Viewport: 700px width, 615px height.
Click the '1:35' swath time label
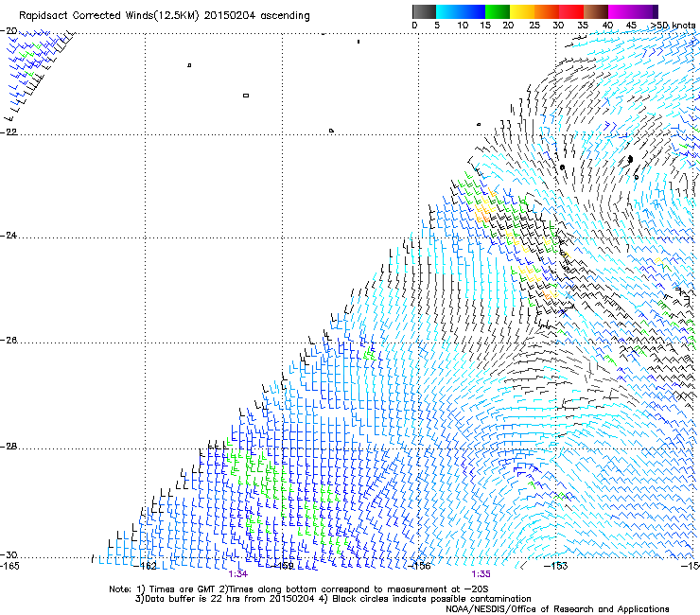(x=481, y=574)
